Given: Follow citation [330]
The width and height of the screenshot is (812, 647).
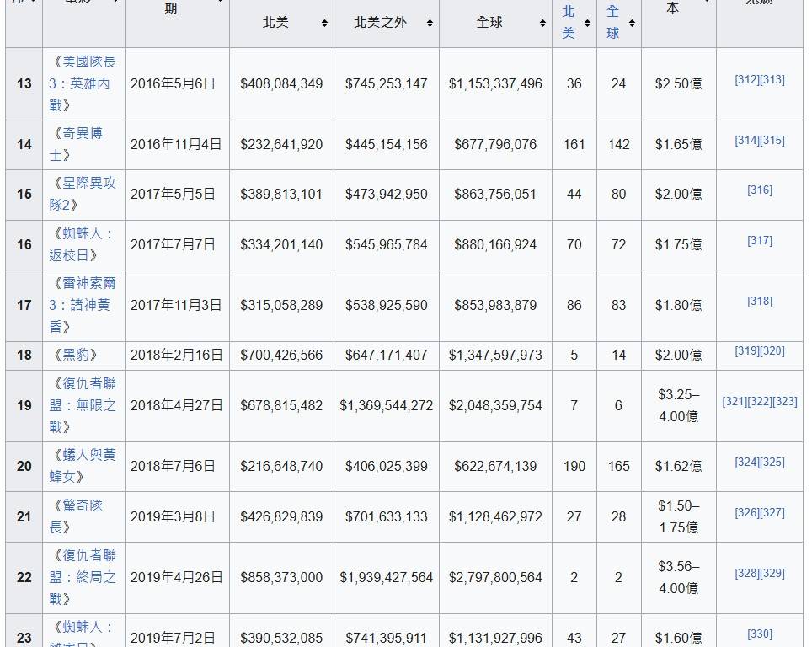Looking at the screenshot, I should point(760,634).
